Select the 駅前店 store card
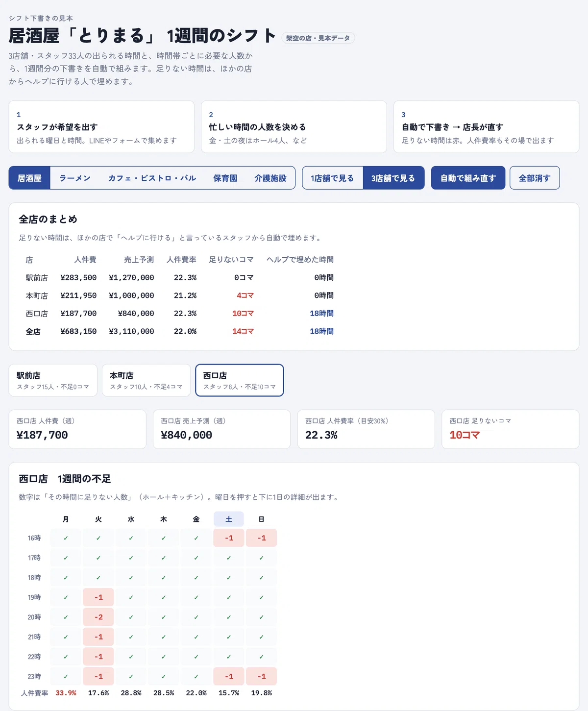Viewport: 588px width, 711px height. pyautogui.click(x=53, y=380)
